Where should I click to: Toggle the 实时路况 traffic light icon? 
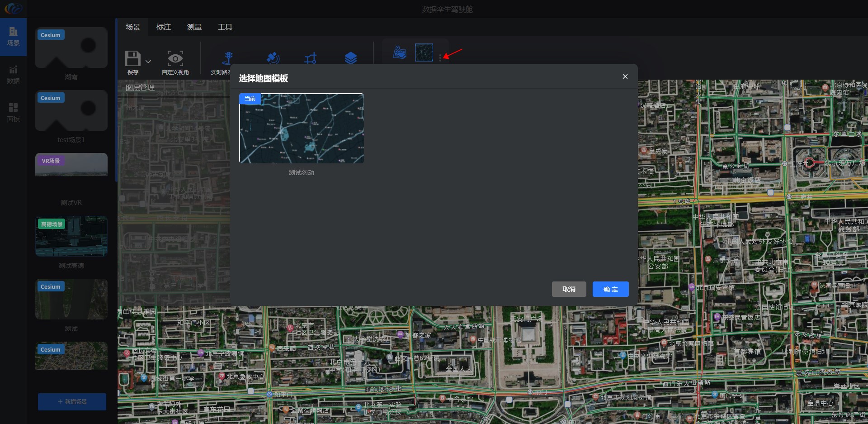click(228, 58)
